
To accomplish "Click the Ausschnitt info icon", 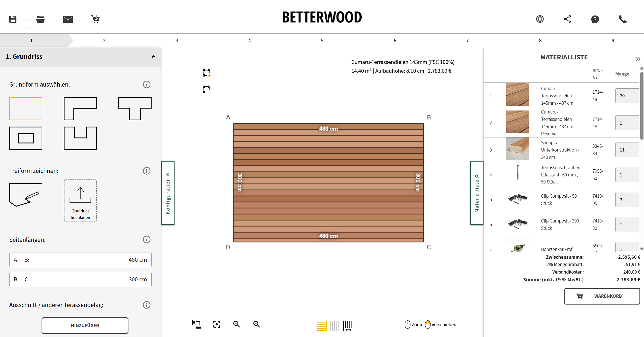I will pos(147,305).
